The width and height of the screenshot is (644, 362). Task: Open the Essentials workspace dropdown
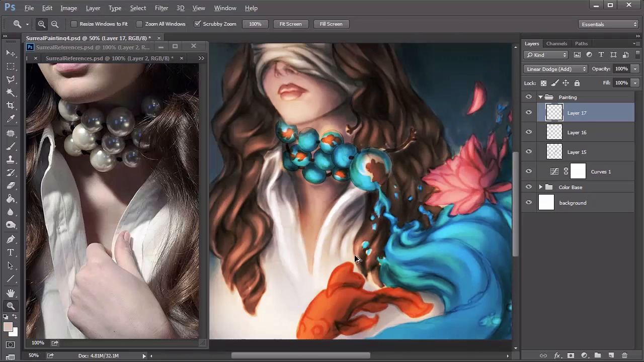click(608, 24)
